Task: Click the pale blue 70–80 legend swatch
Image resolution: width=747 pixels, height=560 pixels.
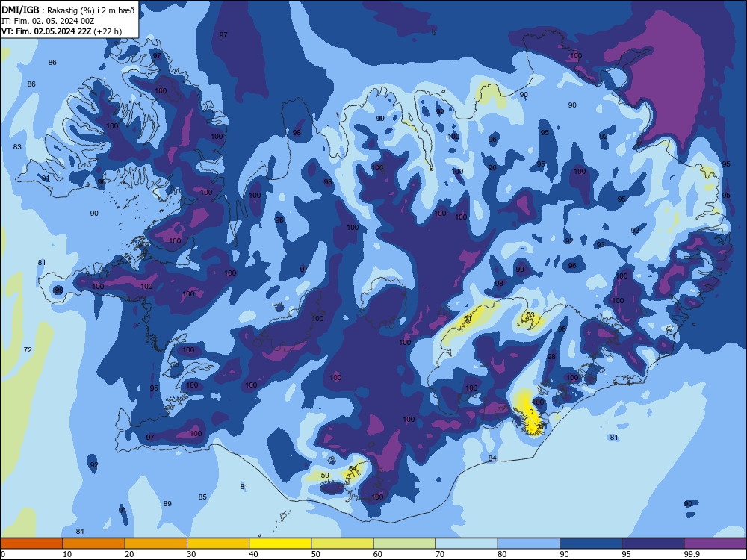Action: pyautogui.click(x=467, y=544)
